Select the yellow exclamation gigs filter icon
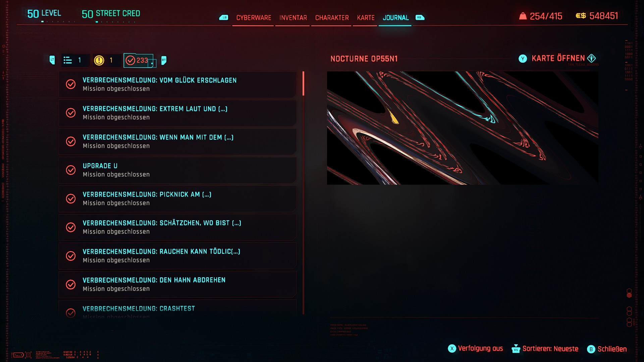 tap(99, 60)
